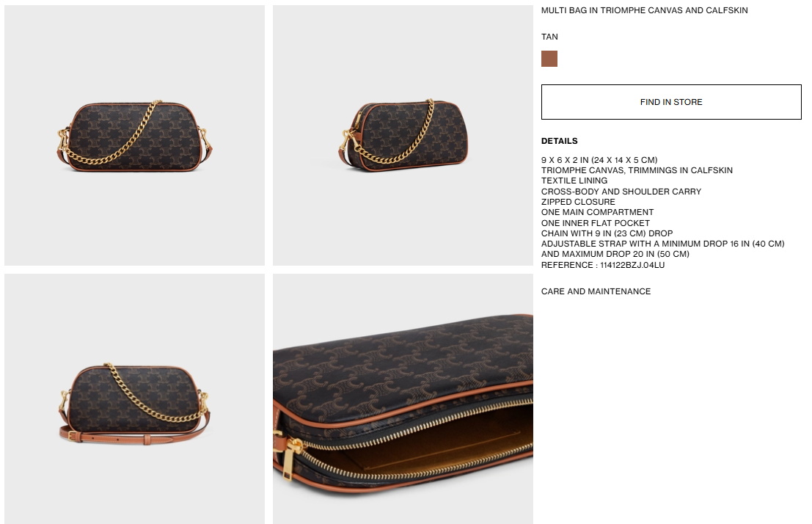Click the Chain with 9 in drop line

(x=607, y=234)
